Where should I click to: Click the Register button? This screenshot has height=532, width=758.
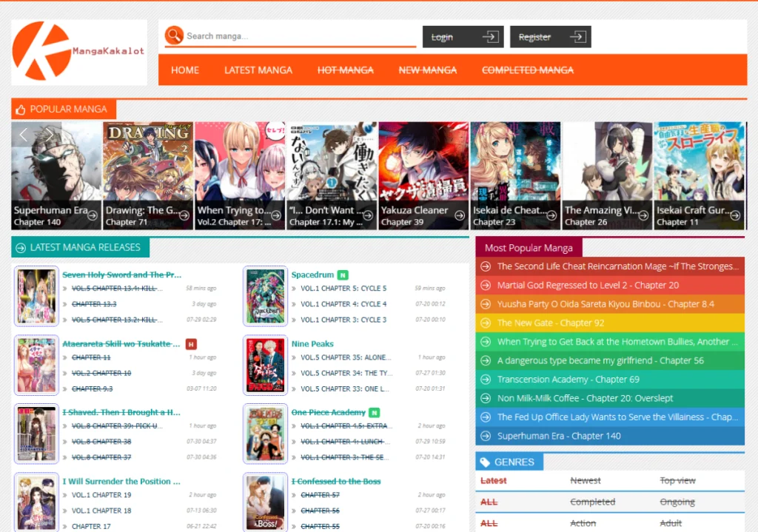point(551,37)
